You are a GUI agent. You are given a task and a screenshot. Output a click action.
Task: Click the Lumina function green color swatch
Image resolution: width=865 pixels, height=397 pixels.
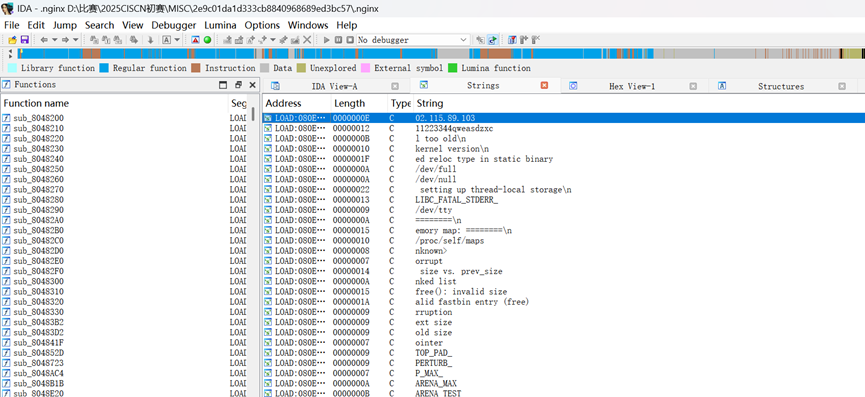pyautogui.click(x=452, y=68)
